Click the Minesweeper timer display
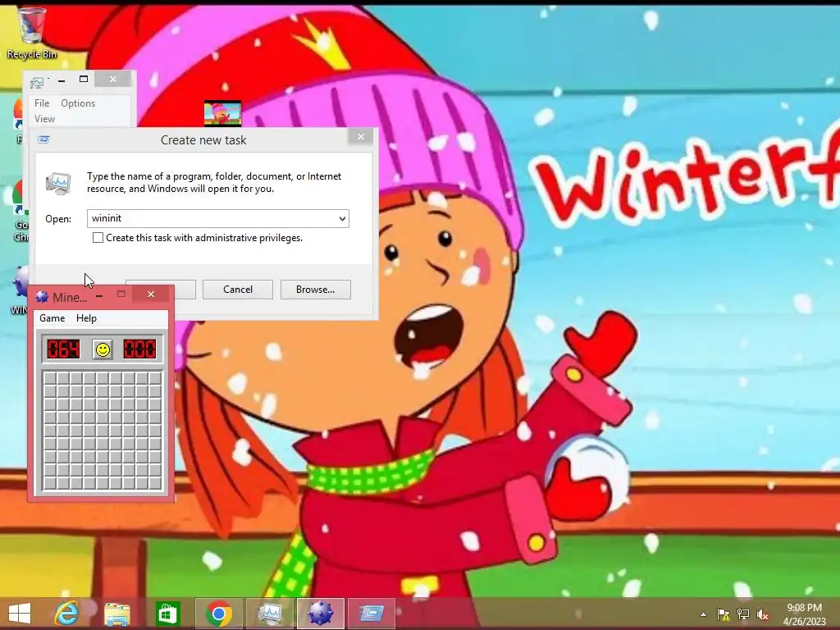840x630 pixels. pyautogui.click(x=139, y=349)
